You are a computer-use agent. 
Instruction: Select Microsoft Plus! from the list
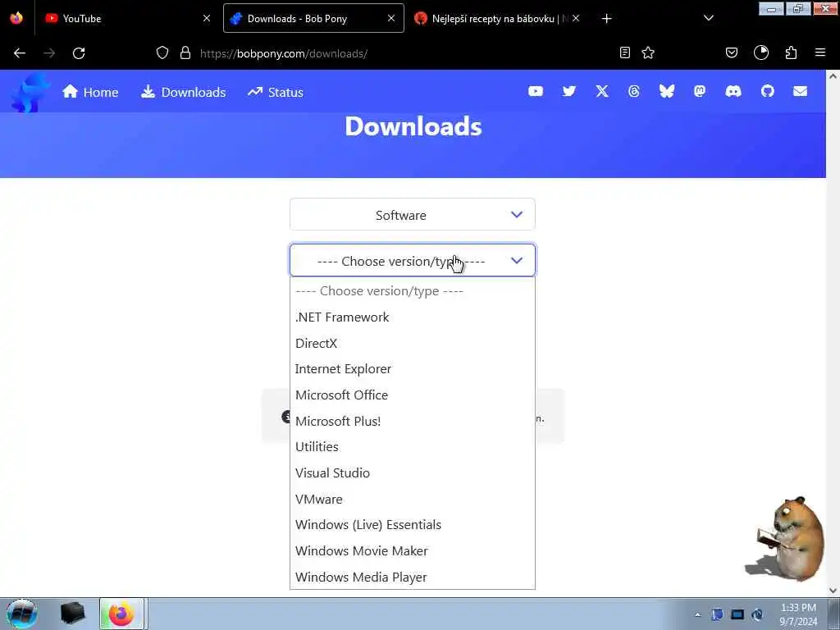413,421
